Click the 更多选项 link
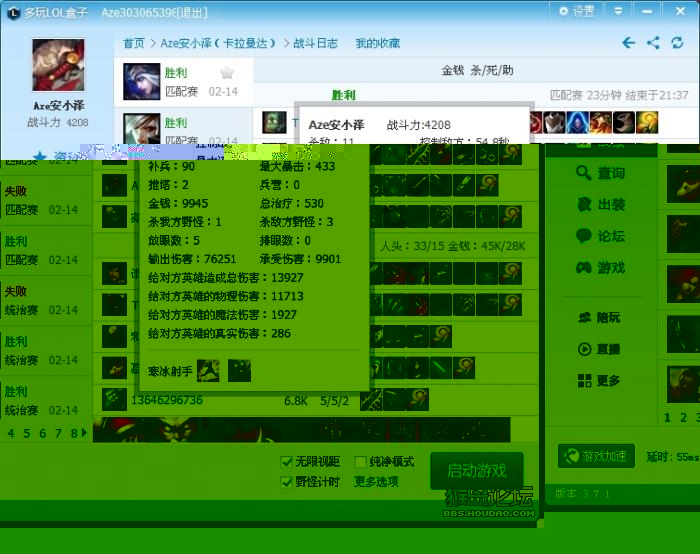 point(376,482)
